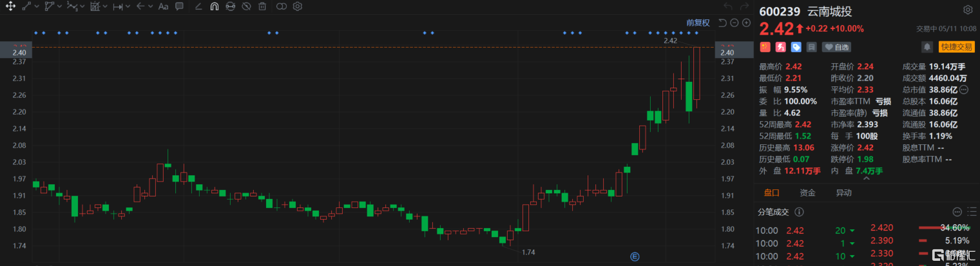Image resolution: width=980 pixels, height=266 pixels.
Task: Click the 2.40 current price axis label
Action: 727,53
